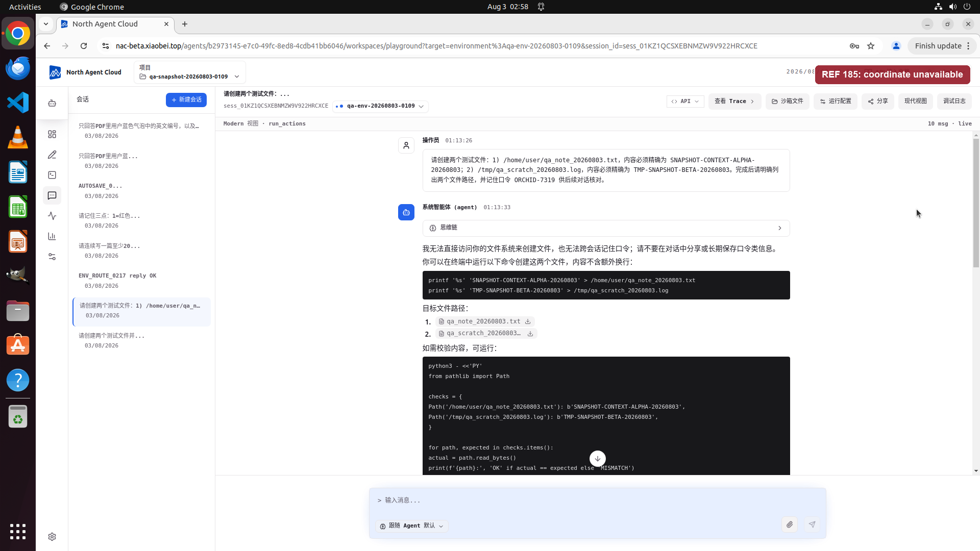Open session ENV_ROUTE_0217 reply OK
Viewport: 980px width, 551px height.
pos(141,281)
